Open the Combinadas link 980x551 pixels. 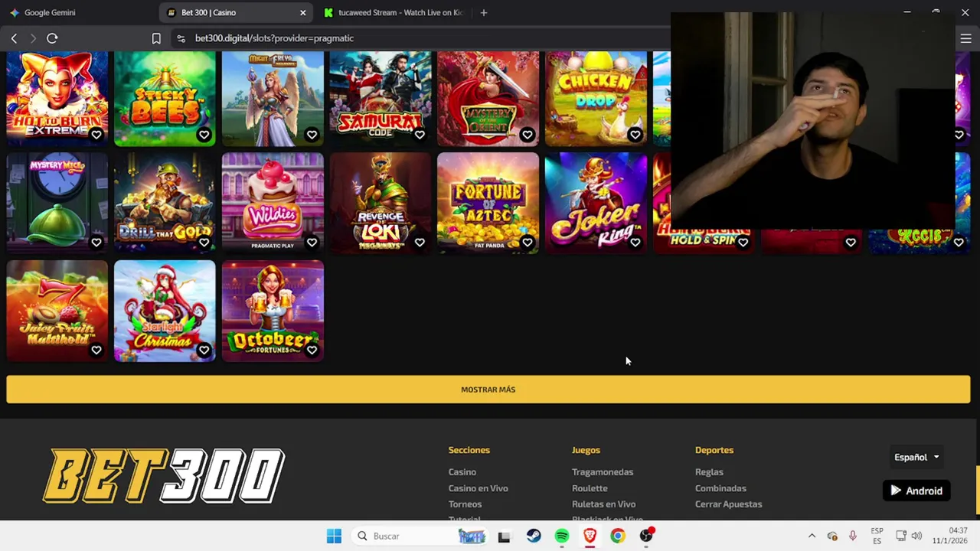[720, 488]
